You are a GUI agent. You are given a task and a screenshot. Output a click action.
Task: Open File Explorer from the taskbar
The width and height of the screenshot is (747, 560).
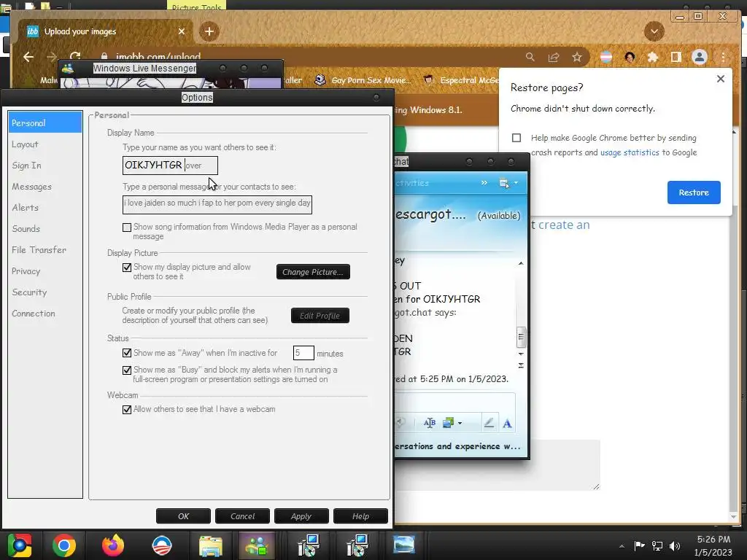[x=211, y=545]
